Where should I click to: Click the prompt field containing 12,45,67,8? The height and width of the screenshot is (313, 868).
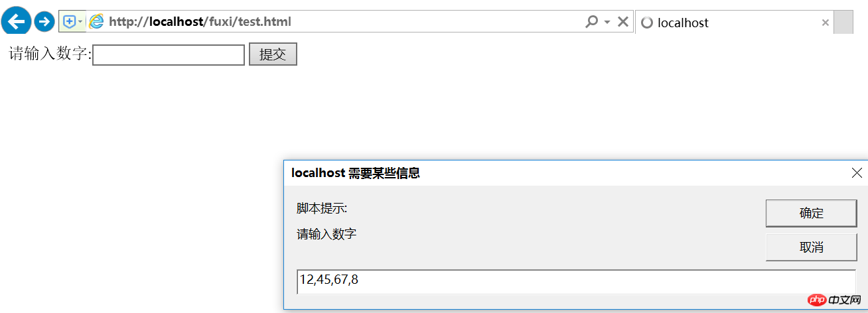(x=576, y=281)
